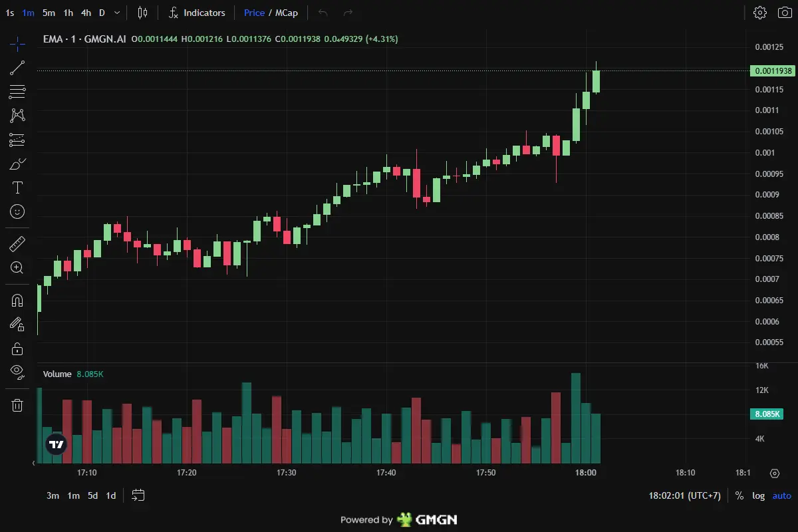
Task: Toggle magnet mode snapping
Action: [x=17, y=301]
